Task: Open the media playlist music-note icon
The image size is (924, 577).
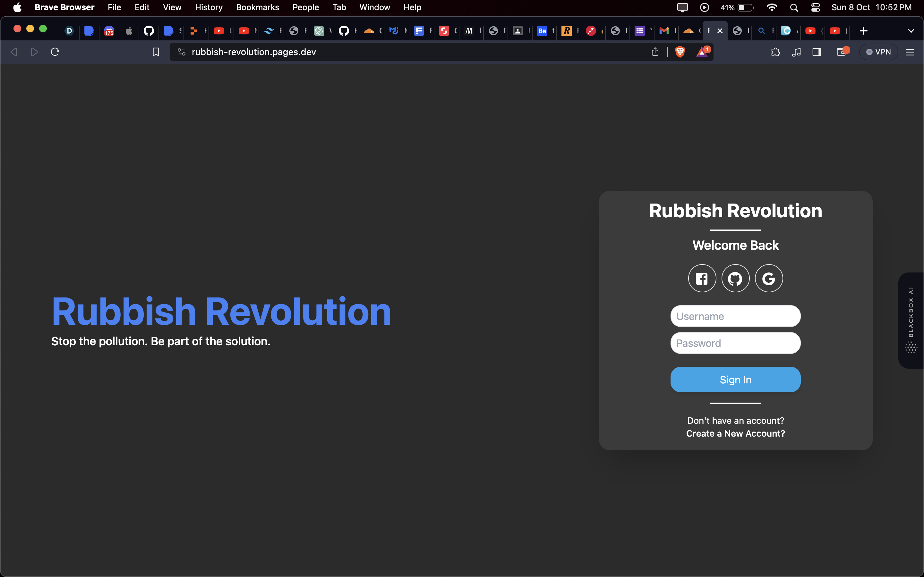Action: tap(797, 52)
